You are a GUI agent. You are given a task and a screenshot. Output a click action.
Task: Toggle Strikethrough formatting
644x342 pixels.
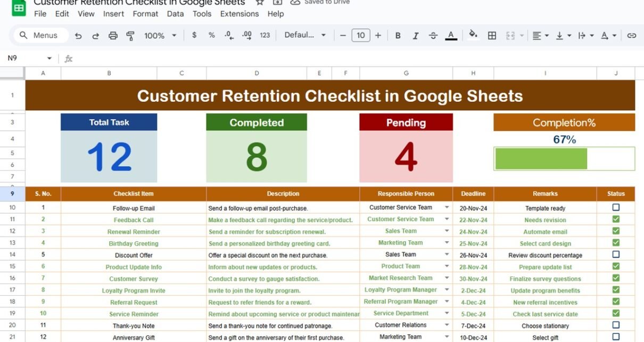433,36
